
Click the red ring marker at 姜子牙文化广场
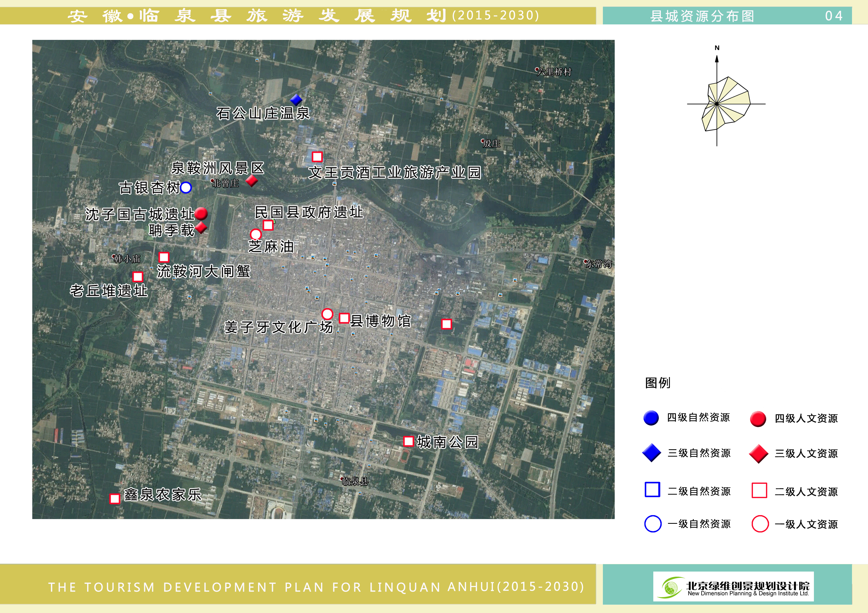tap(327, 314)
